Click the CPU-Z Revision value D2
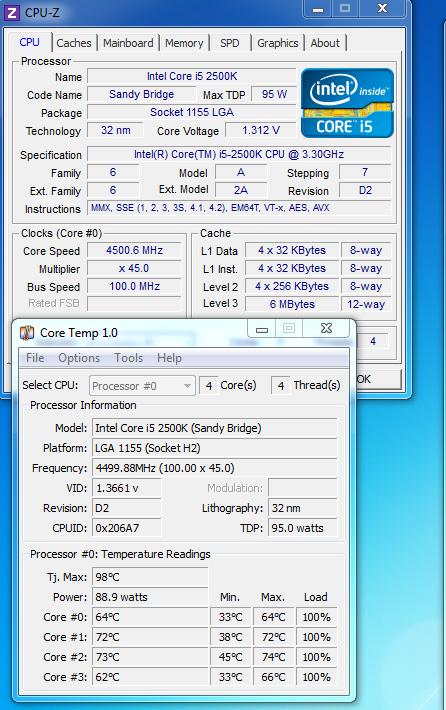Viewport: 446px width, 710px height. 365,191
